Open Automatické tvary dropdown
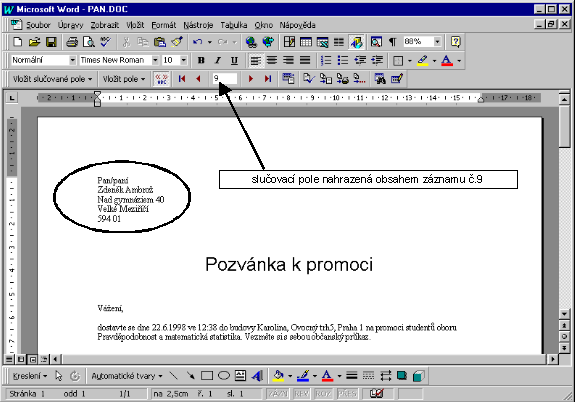The height and width of the screenshot is (402, 575). [x=127, y=376]
